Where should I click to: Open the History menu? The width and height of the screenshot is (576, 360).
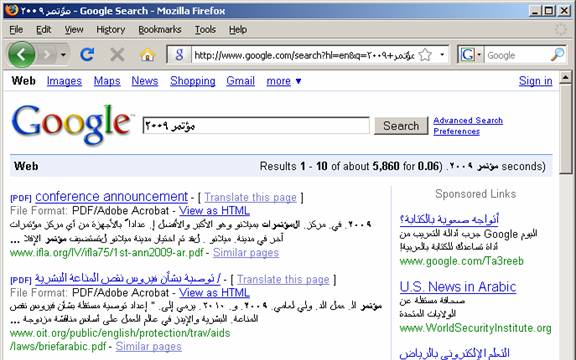click(x=111, y=30)
